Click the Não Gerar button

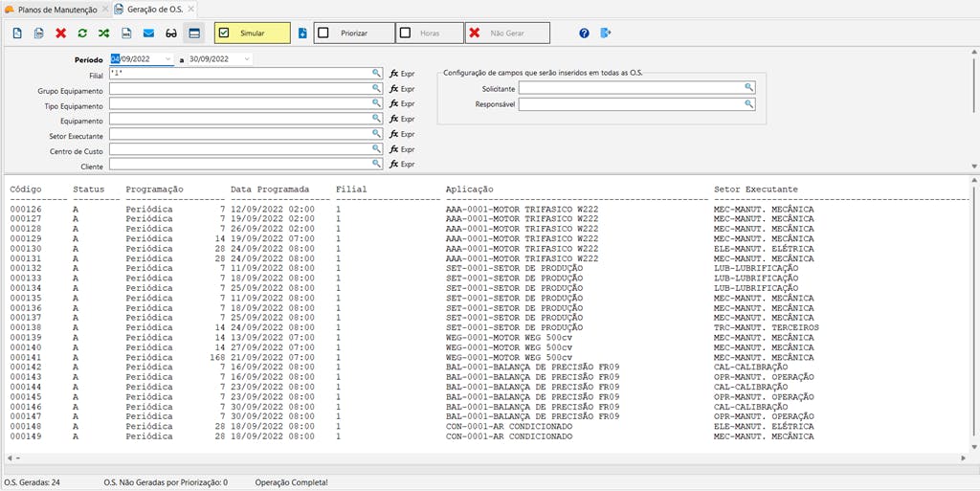pyautogui.click(x=507, y=33)
